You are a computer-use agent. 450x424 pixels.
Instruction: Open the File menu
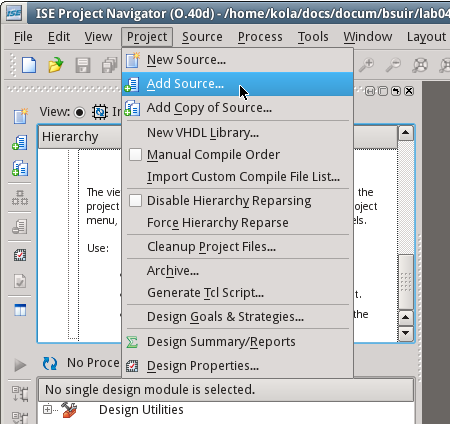(23, 37)
